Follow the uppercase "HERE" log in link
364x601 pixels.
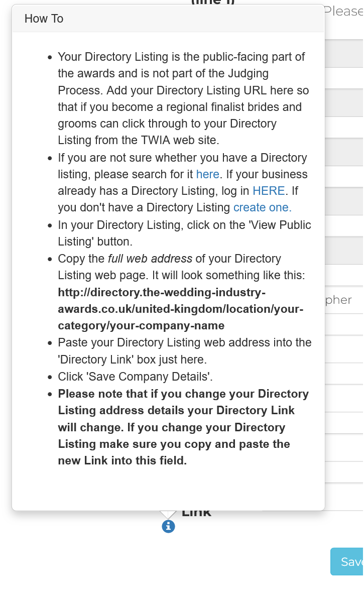[x=269, y=191]
